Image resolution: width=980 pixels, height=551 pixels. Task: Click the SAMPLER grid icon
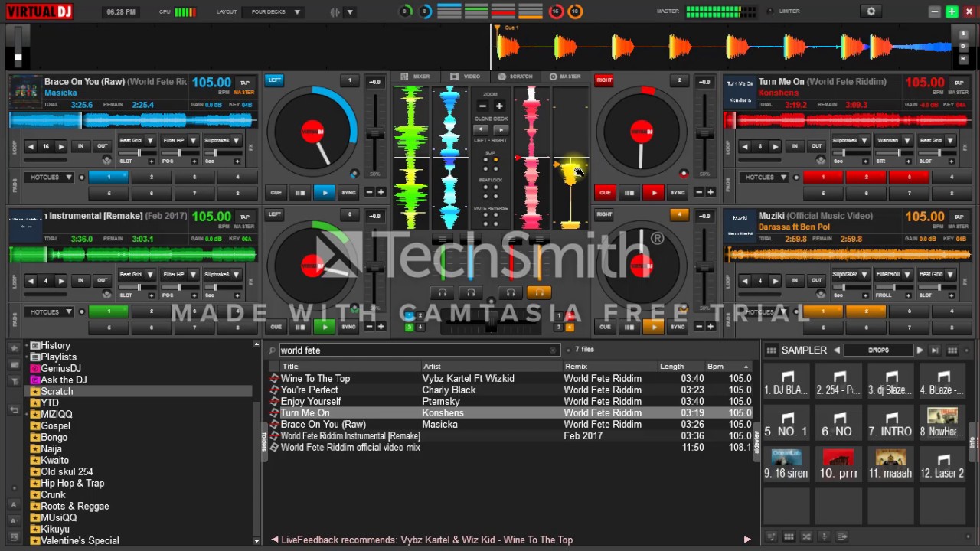[x=771, y=350]
